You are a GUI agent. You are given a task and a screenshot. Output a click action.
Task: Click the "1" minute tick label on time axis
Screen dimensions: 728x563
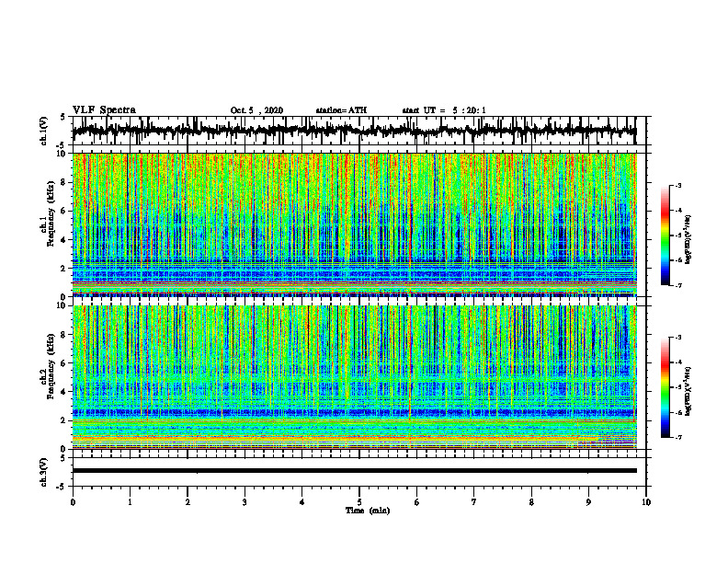click(x=130, y=502)
